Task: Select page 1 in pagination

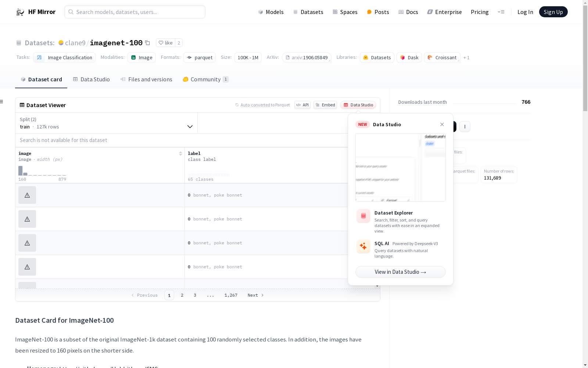Action: click(x=169, y=295)
